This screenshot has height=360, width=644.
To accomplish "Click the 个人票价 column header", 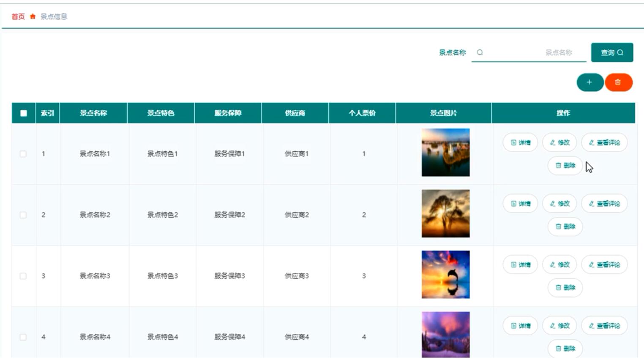I will 362,113.
